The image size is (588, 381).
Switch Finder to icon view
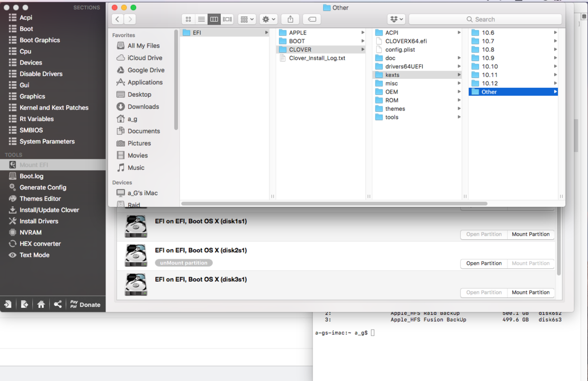click(x=188, y=19)
